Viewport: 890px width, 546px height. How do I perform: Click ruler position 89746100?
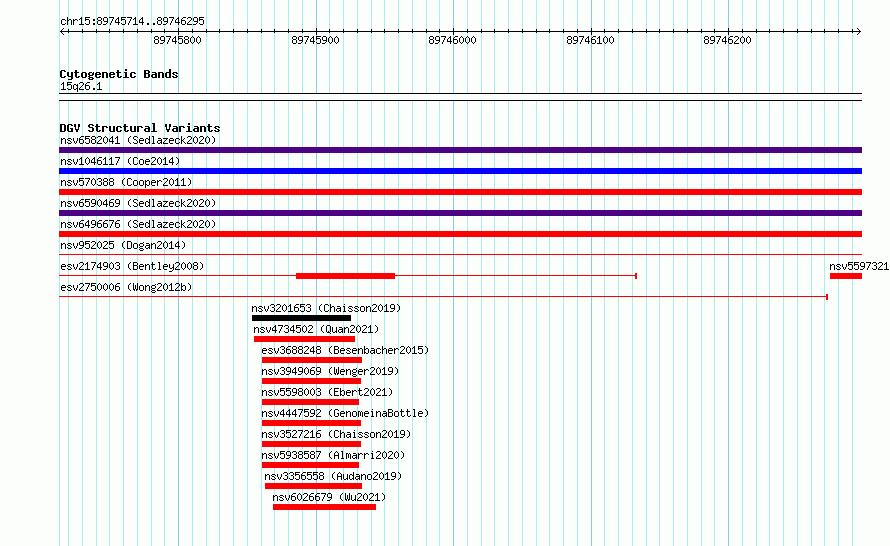pos(590,40)
